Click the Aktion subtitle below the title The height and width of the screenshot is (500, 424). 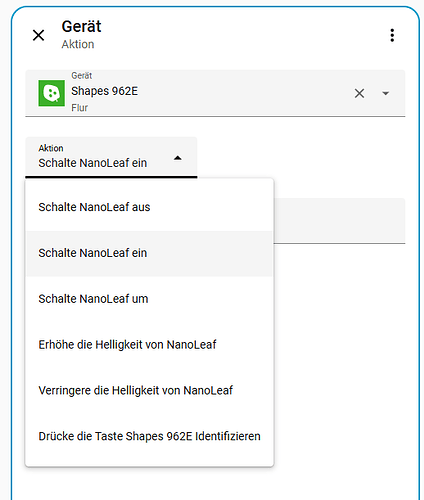point(78,44)
